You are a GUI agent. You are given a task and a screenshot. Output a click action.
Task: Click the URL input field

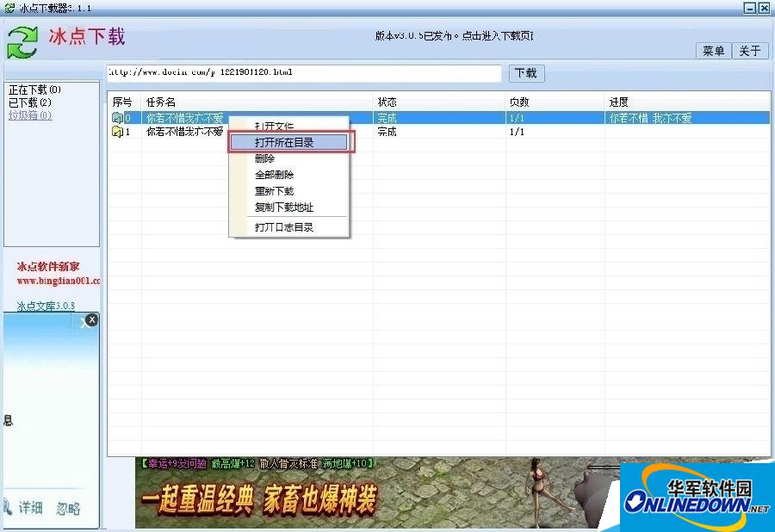coord(304,72)
